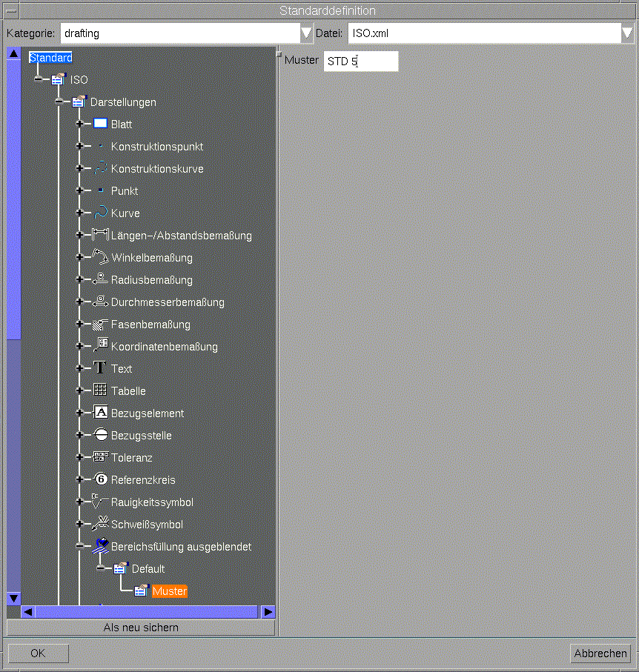Select the Muster tree item

(170, 591)
